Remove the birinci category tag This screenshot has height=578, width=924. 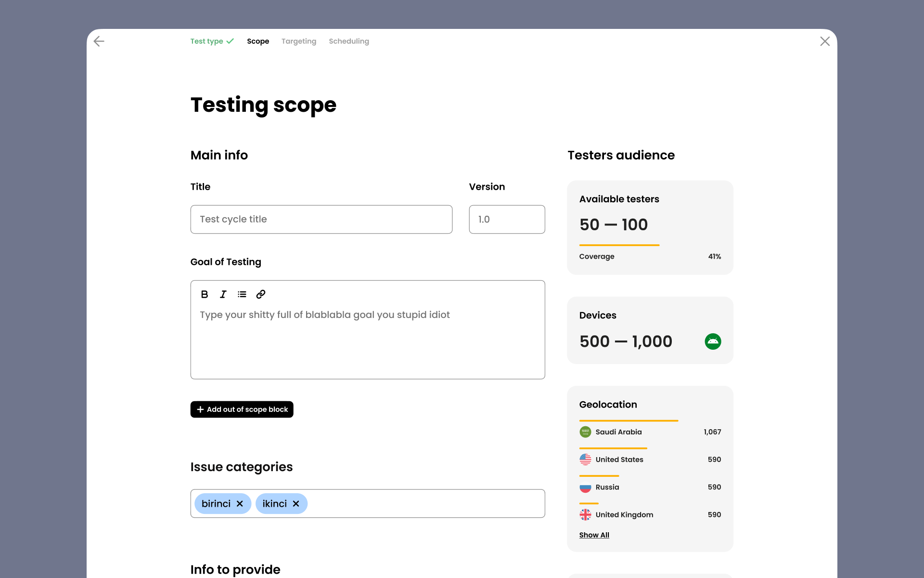240,504
